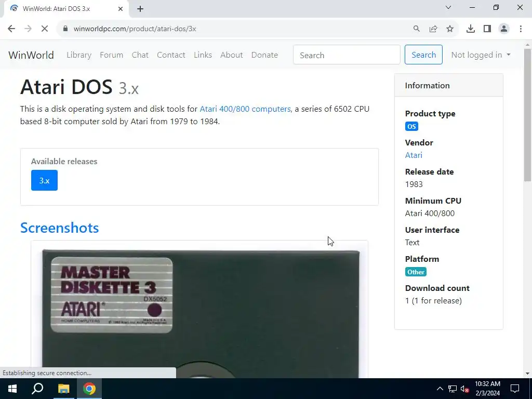This screenshot has width=532, height=399.
Task: Open the network tray icon
Action: [x=453, y=389]
